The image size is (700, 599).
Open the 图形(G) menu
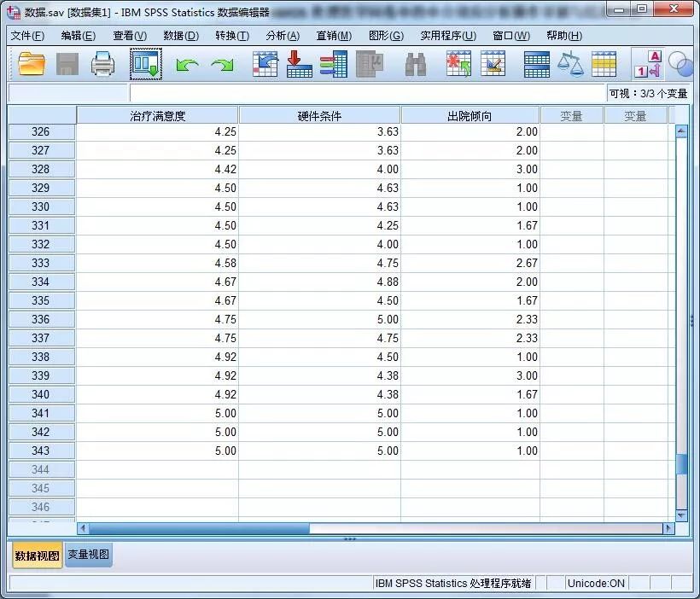pyautogui.click(x=386, y=36)
